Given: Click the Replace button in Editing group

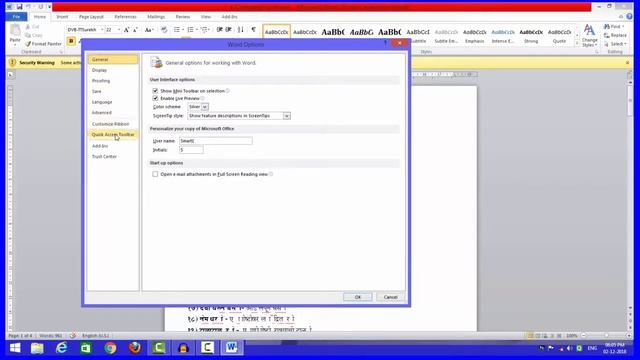Looking at the screenshot, I should [x=615, y=35].
